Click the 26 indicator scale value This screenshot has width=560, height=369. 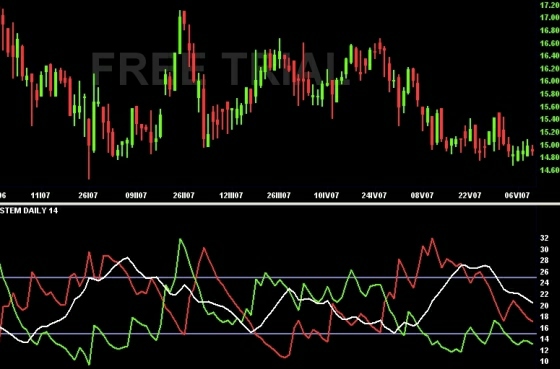[x=544, y=272]
